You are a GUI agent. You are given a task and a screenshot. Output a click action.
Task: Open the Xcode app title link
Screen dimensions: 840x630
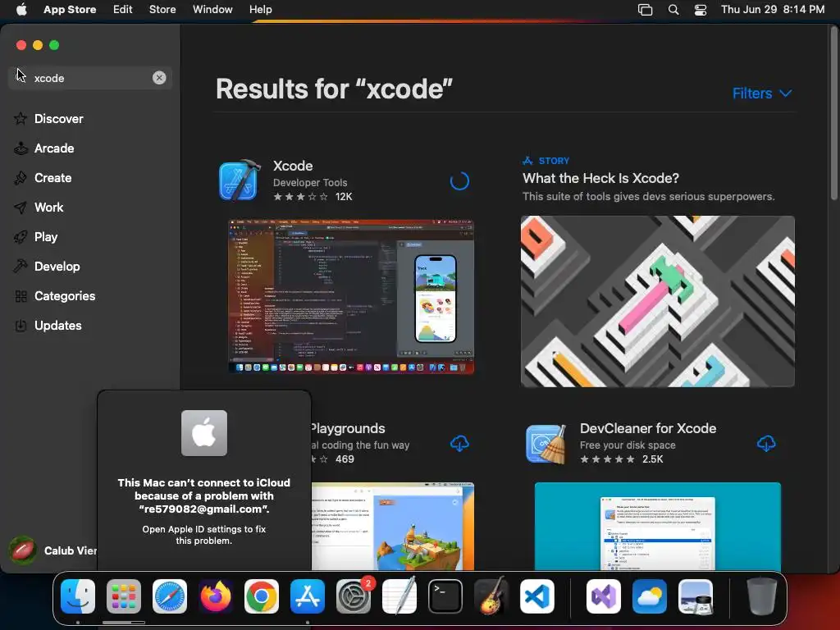click(293, 166)
